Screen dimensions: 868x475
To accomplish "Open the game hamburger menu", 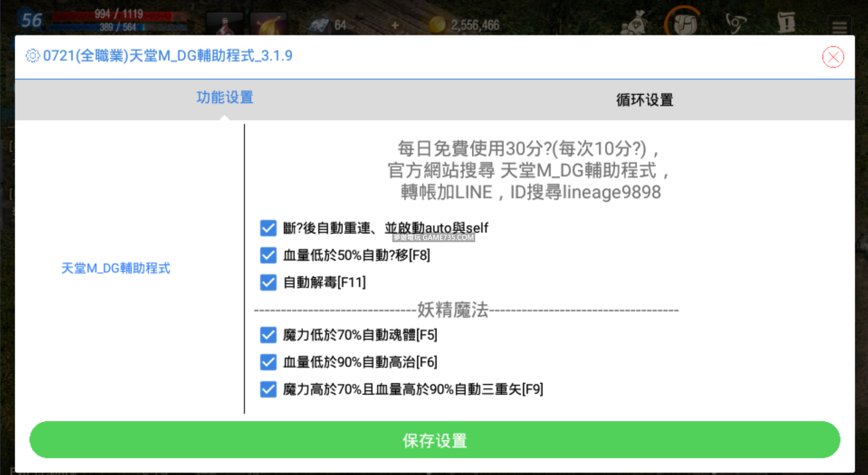I will (840, 26).
